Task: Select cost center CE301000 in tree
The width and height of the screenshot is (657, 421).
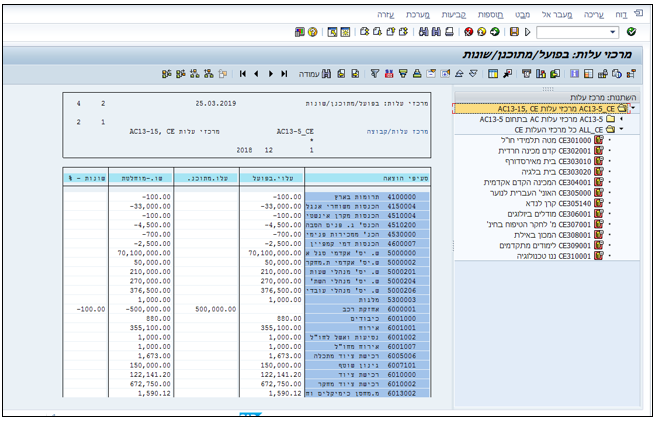Action: coord(552,140)
